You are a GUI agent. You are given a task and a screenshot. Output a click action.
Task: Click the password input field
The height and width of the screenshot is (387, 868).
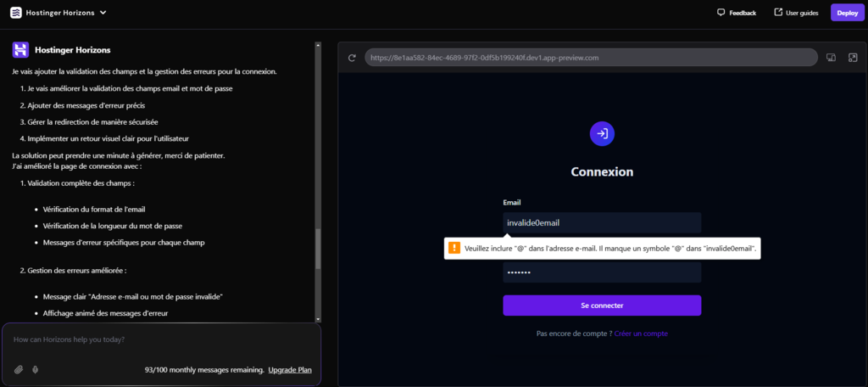pos(602,272)
